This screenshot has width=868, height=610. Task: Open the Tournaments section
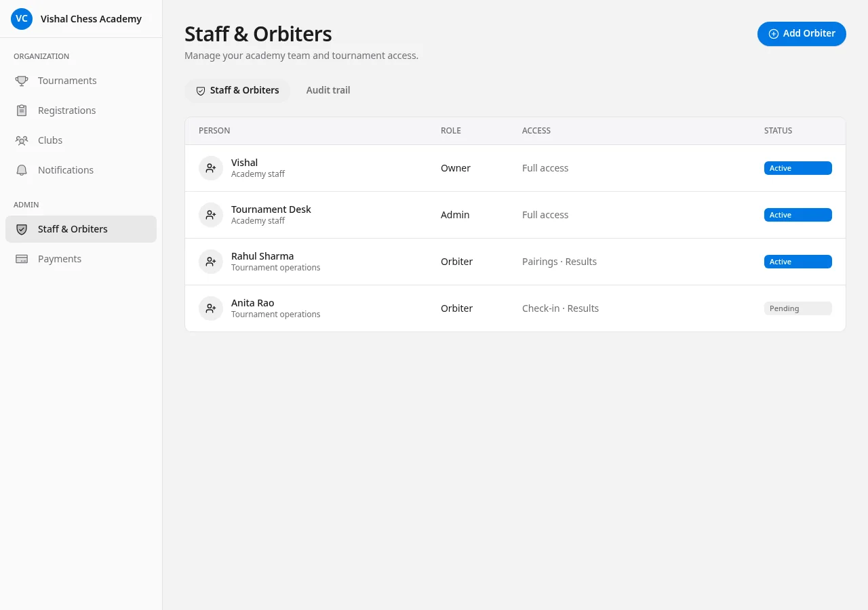click(x=81, y=81)
